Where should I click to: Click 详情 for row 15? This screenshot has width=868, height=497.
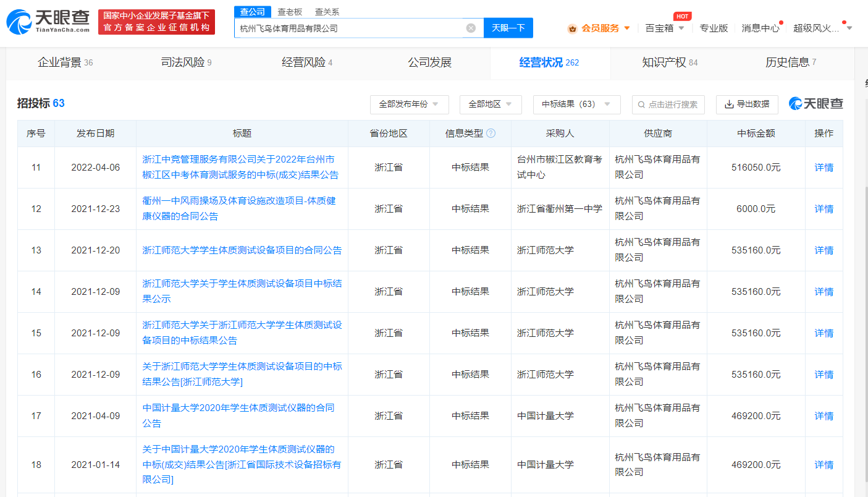tap(824, 333)
